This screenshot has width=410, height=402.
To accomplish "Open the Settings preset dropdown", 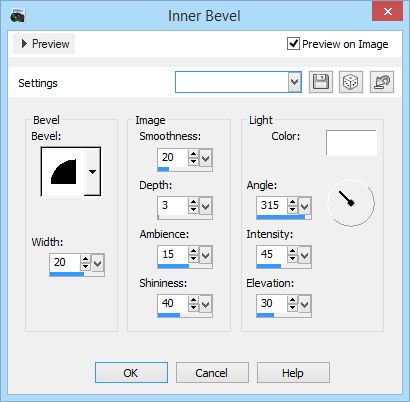I will pos(294,82).
